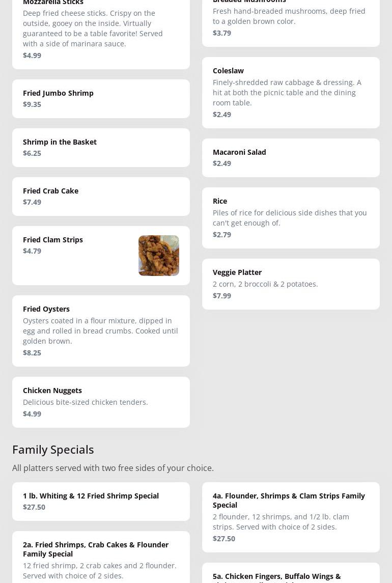Open 4a. Flounder, Shrimps & Clam Strips special
This screenshot has height=583, width=392.
click(x=290, y=517)
